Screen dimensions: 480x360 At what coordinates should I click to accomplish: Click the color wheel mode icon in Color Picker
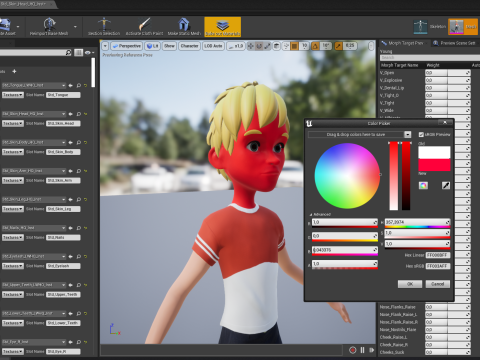tap(423, 185)
